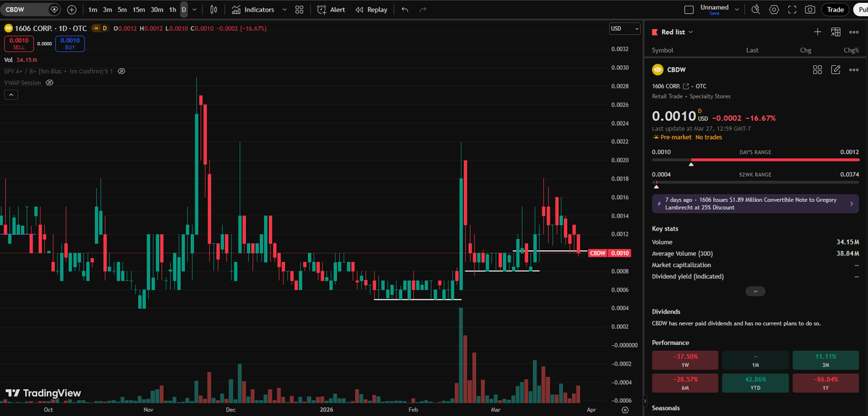The width and height of the screenshot is (868, 416).
Task: Add symbol to watchlist plus icon
Action: (817, 32)
